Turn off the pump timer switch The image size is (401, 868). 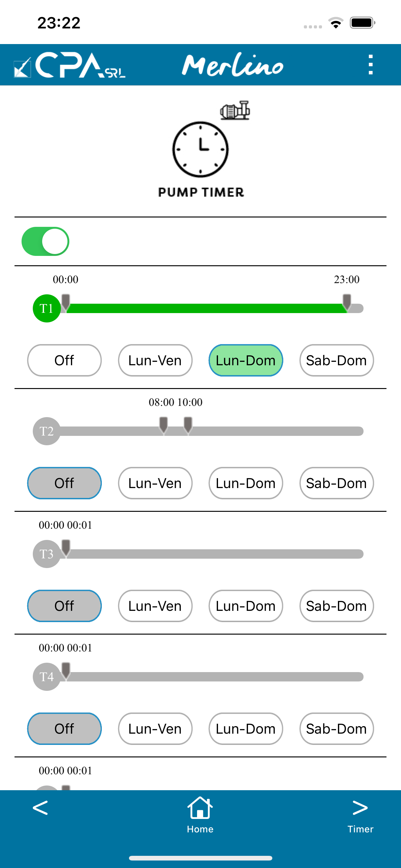(46, 241)
